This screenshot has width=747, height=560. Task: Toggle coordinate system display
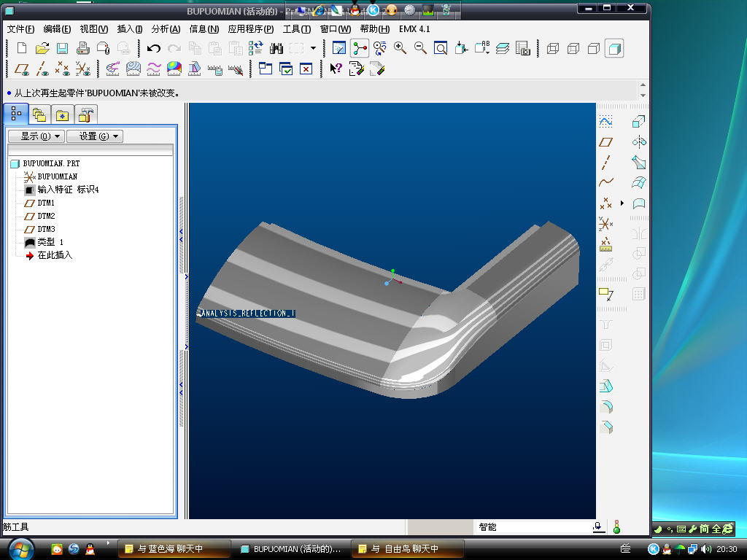pos(83,69)
